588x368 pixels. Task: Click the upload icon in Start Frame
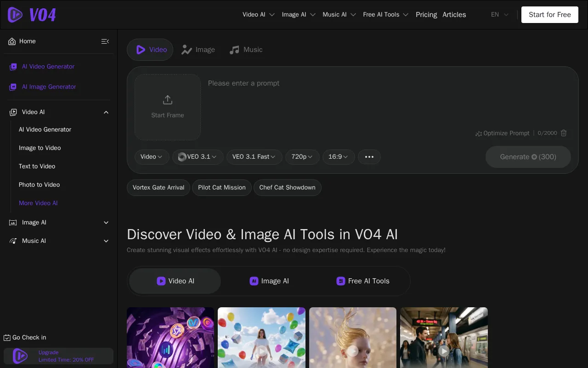point(168,100)
